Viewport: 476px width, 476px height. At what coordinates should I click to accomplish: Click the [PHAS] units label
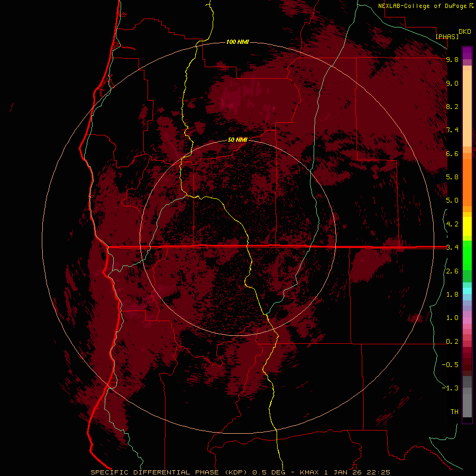[x=447, y=36]
